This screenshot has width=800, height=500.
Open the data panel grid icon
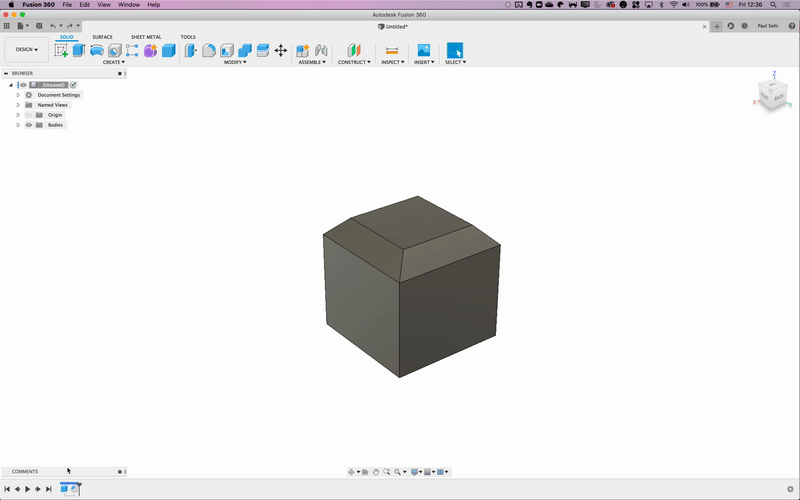coord(7,26)
